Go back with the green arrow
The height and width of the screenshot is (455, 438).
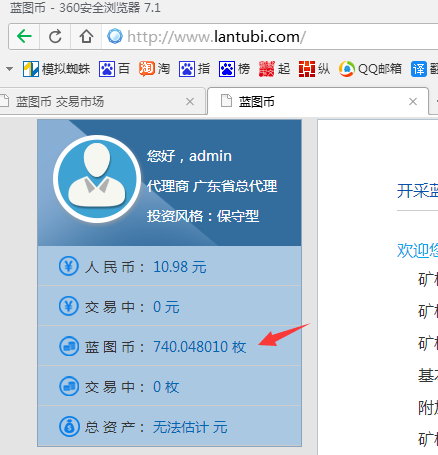pyautogui.click(x=24, y=36)
